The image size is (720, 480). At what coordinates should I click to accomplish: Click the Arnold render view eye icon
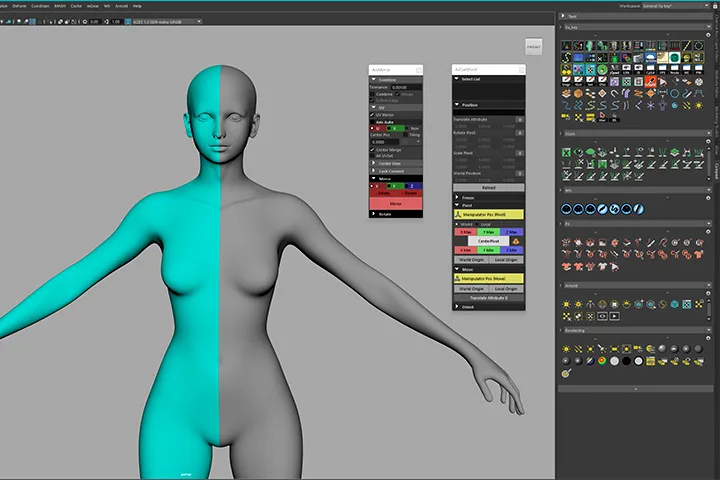coord(602,316)
